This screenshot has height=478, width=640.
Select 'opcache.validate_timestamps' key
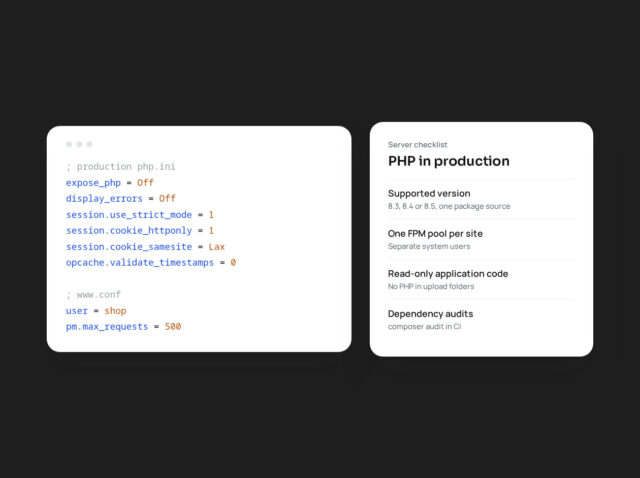point(140,263)
